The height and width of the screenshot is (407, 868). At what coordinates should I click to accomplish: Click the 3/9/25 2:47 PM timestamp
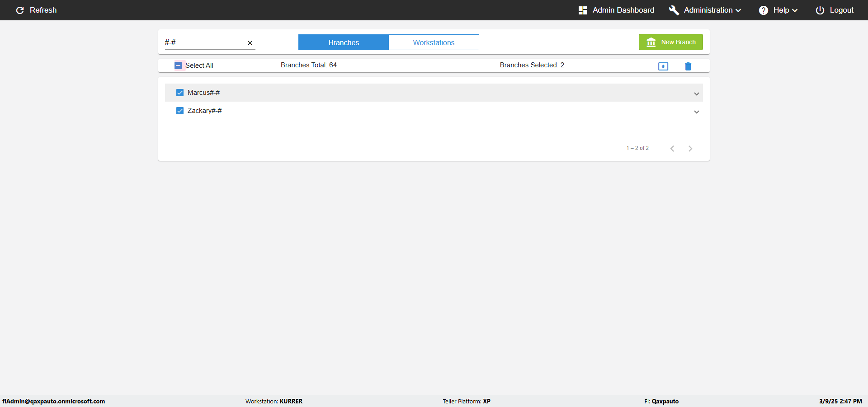coord(840,401)
